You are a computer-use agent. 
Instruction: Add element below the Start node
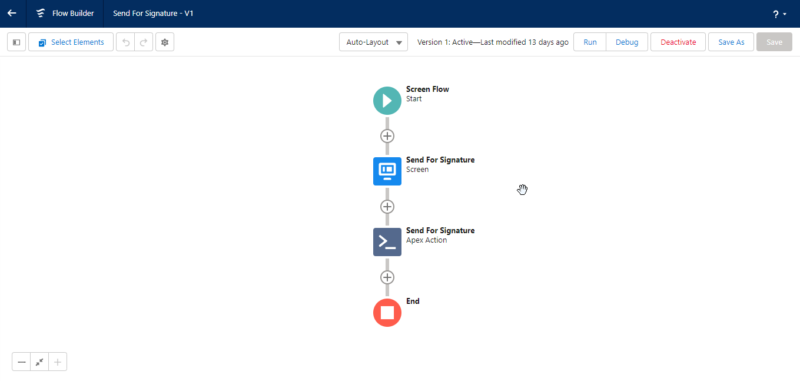[x=387, y=136]
